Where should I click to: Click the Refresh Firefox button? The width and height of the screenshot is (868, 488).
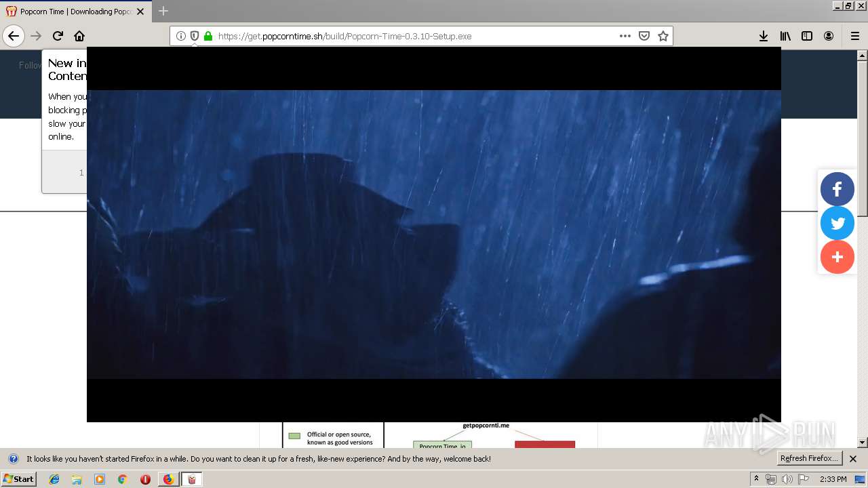(810, 458)
